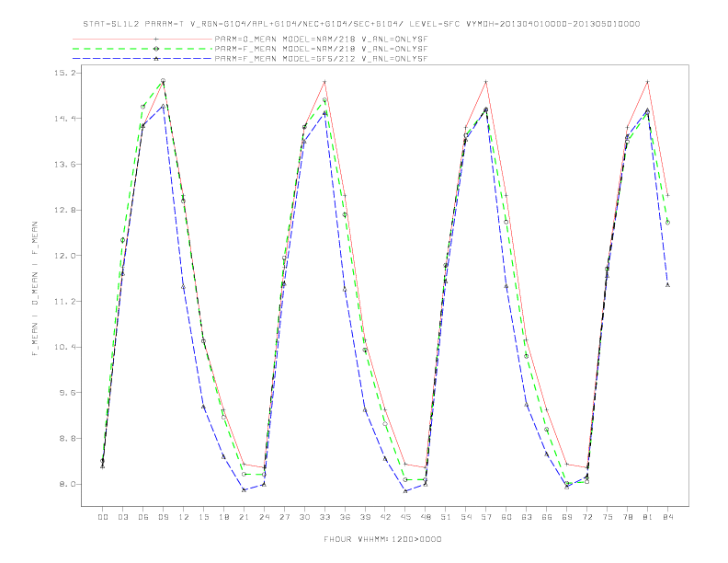
Task: Click the x-axis forecast hour label 60
Action: click(x=506, y=517)
